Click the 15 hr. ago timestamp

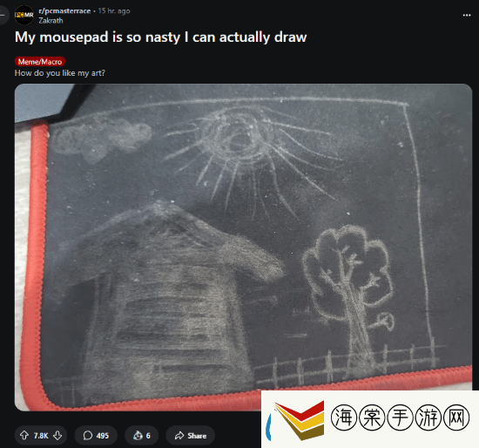tap(114, 11)
